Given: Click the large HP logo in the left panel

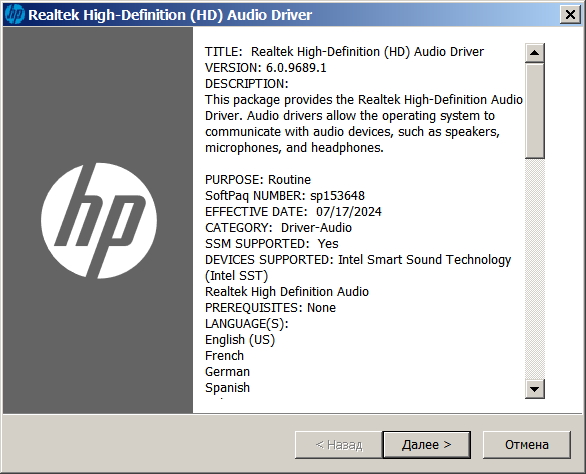Looking at the screenshot, I should (x=99, y=221).
